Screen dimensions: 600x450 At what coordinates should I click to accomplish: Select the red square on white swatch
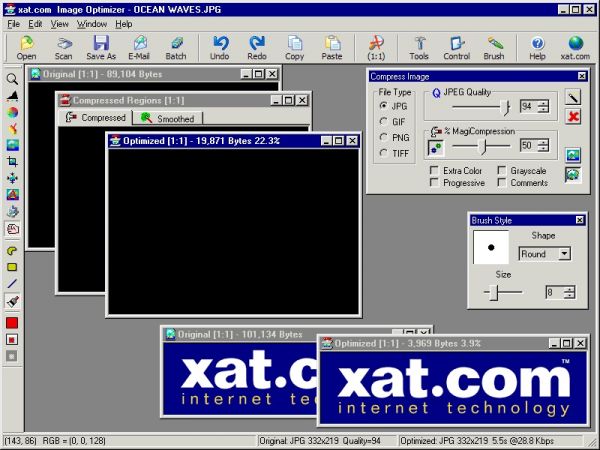tap(12, 340)
